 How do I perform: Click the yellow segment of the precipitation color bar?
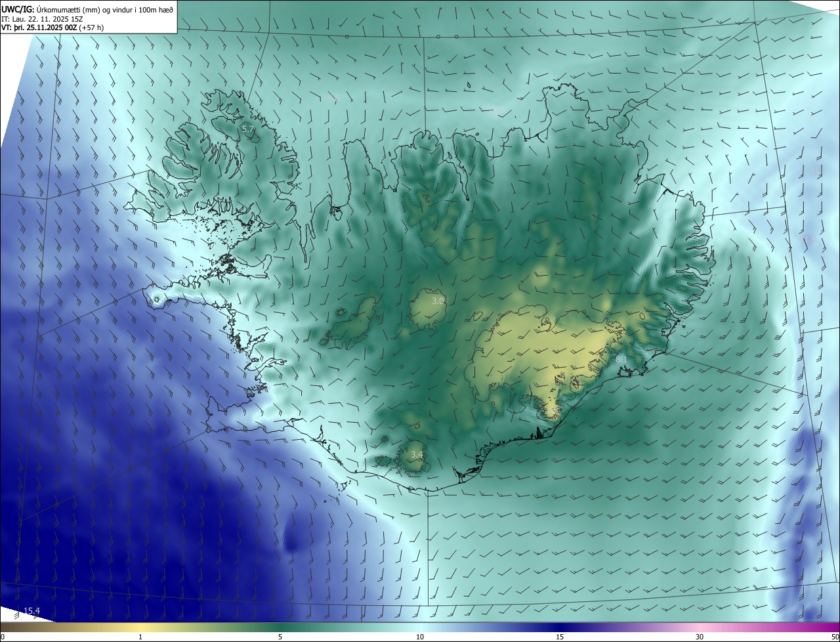click(140, 627)
